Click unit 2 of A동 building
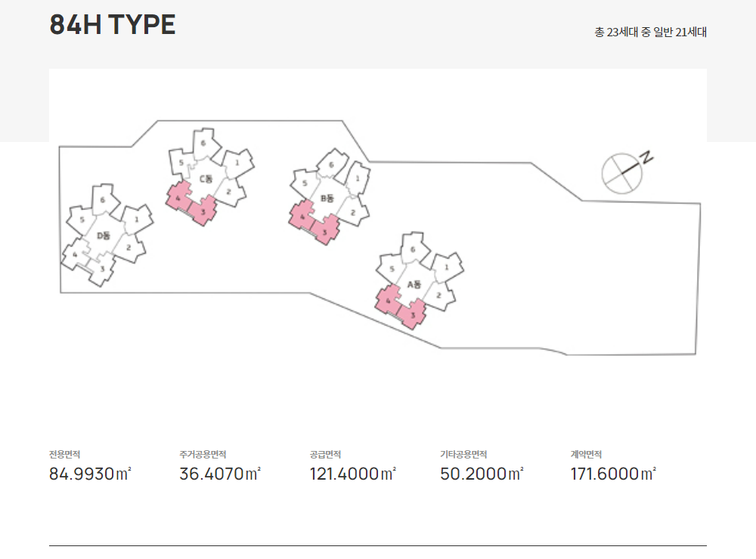The width and height of the screenshot is (756, 559). [440, 295]
